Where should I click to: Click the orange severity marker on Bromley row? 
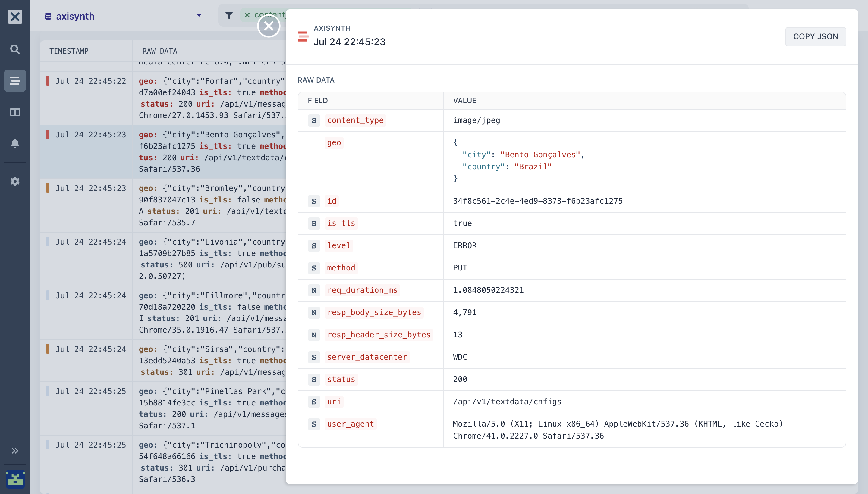coord(48,188)
